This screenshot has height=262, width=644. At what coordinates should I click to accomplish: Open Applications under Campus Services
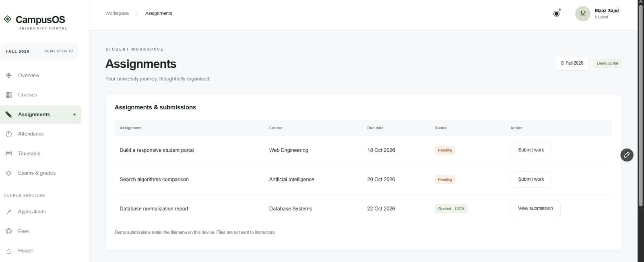(x=41, y=212)
